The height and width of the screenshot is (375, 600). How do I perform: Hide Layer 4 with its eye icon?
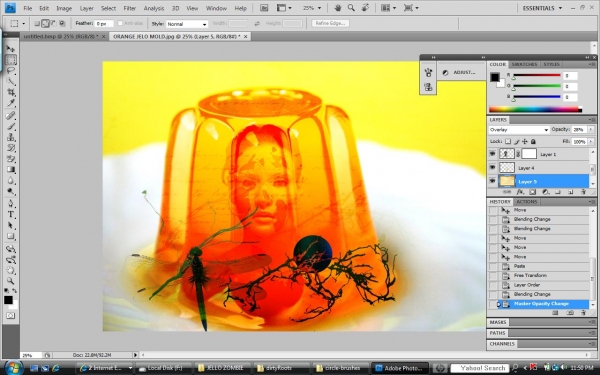click(492, 168)
